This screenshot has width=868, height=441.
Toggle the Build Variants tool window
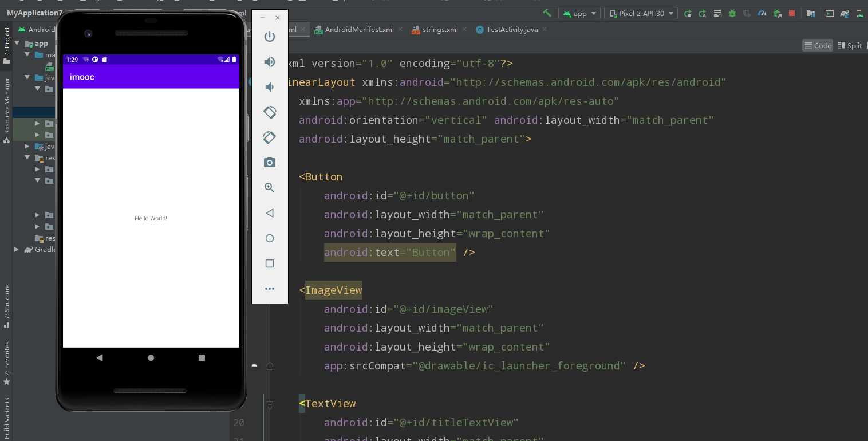point(6,418)
